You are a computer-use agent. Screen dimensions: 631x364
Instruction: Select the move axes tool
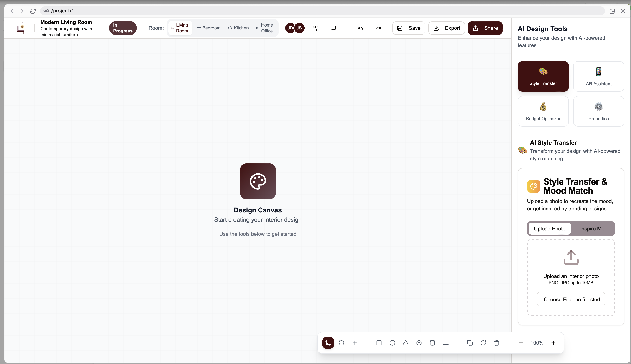pos(328,343)
